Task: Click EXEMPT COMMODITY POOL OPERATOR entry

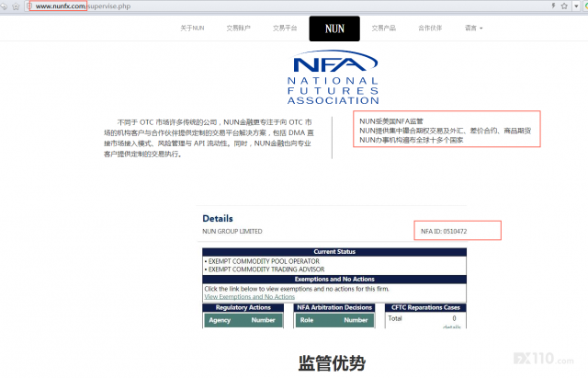Action: pyautogui.click(x=264, y=261)
